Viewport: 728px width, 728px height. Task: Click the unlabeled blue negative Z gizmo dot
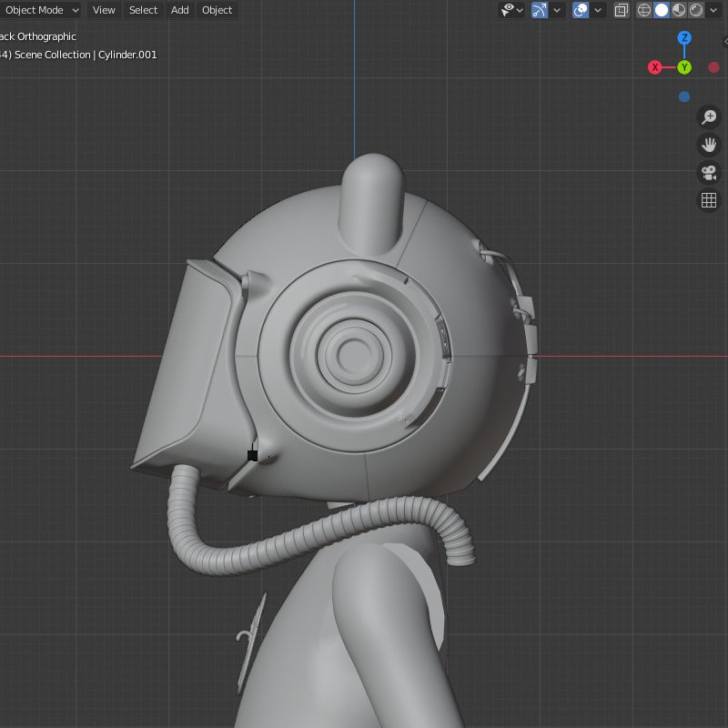[684, 96]
